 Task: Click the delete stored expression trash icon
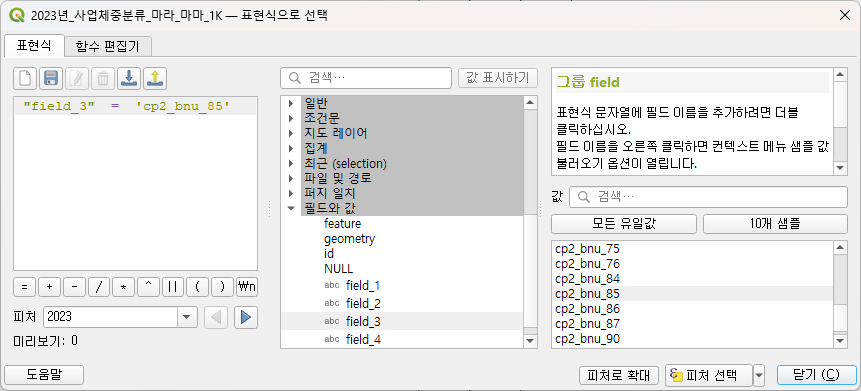coord(103,79)
